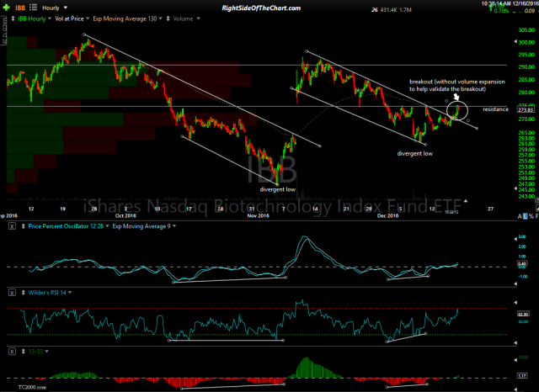Click top scale arrow of 13-33 pane
Viewport: 539px width, 392px height.
[x=515, y=360]
